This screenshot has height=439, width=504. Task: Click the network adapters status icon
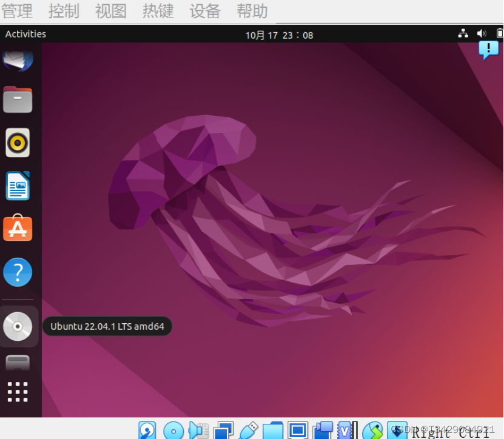[x=223, y=431]
